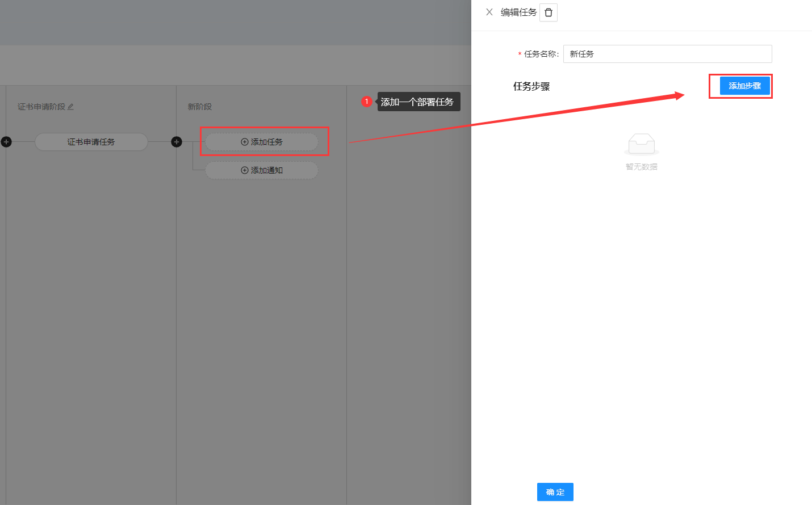Image resolution: width=812 pixels, height=505 pixels.
Task: Click the red number 1 badge
Action: pos(367,102)
